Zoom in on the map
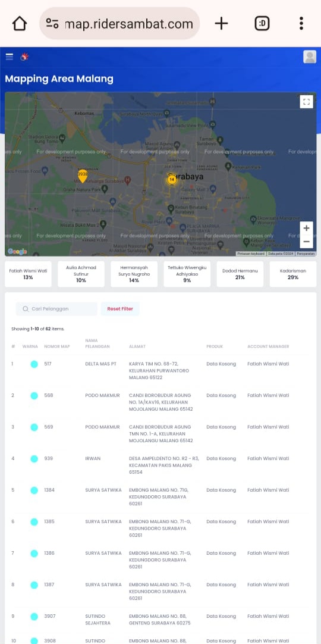The height and width of the screenshot is (644, 321). point(306,229)
